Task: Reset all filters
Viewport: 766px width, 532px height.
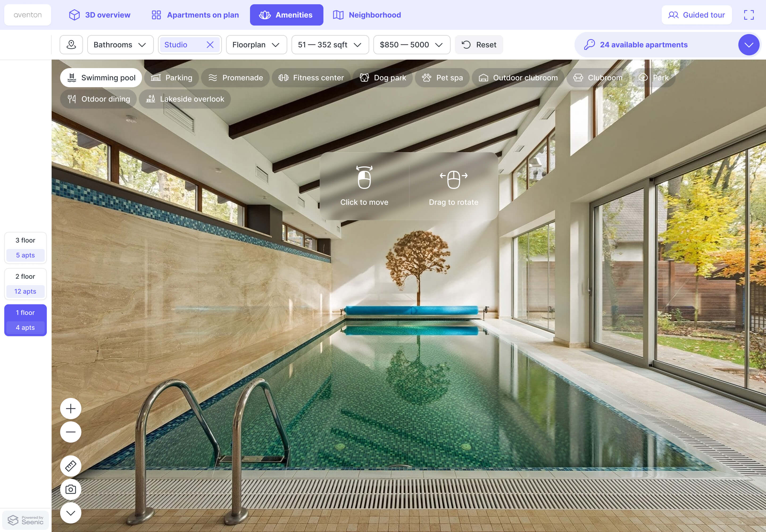Action: pyautogui.click(x=479, y=45)
